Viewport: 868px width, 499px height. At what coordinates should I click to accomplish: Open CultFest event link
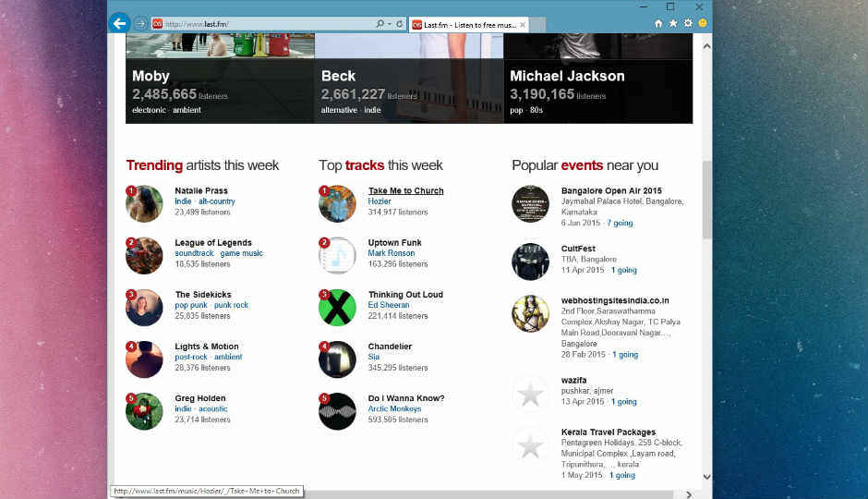[578, 249]
